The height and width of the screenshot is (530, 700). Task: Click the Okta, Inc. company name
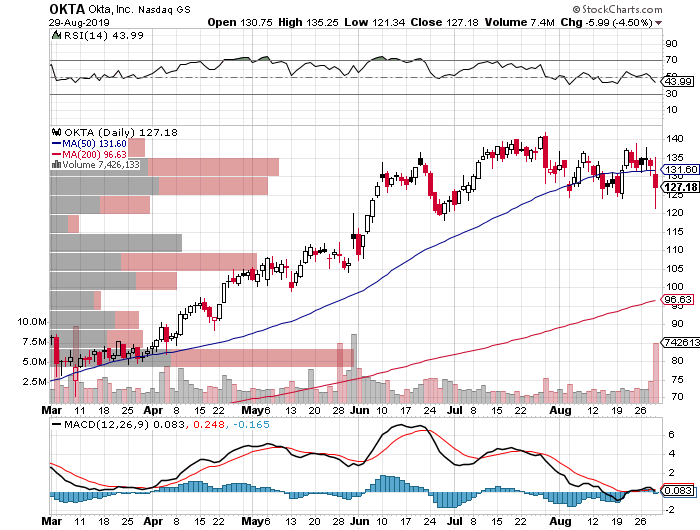coord(111,9)
